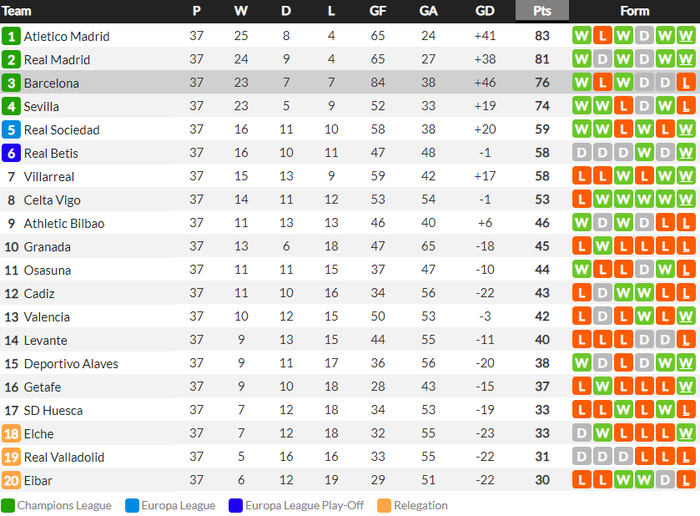
Task: Click Celta Vigo's first form icon L
Action: pyautogui.click(x=582, y=200)
